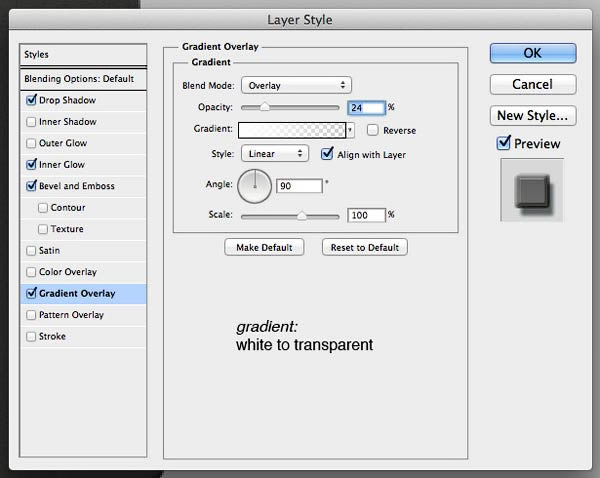Select the Inner Shadow label
This screenshot has height=478, width=600.
68,122
